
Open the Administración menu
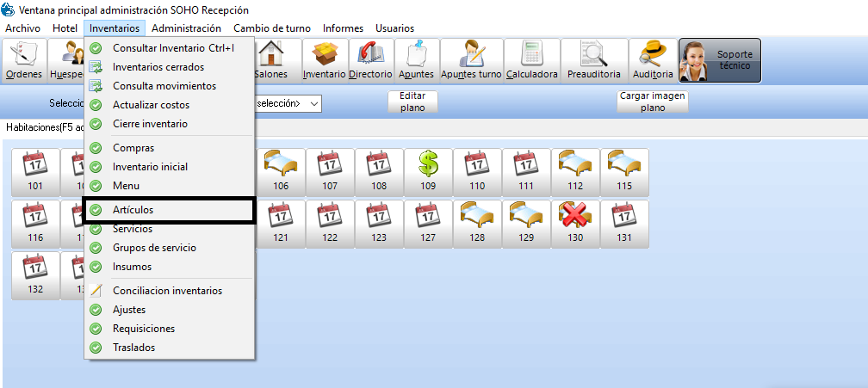[186, 28]
